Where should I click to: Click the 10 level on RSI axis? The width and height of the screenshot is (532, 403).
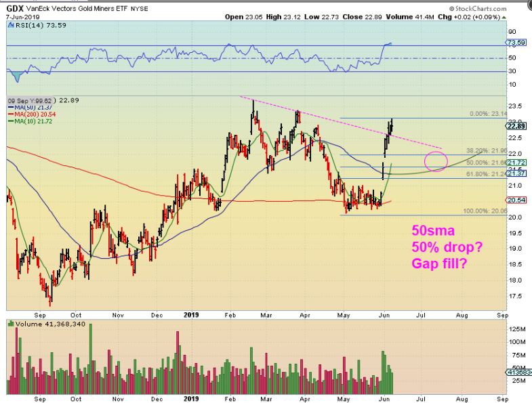tap(512, 85)
